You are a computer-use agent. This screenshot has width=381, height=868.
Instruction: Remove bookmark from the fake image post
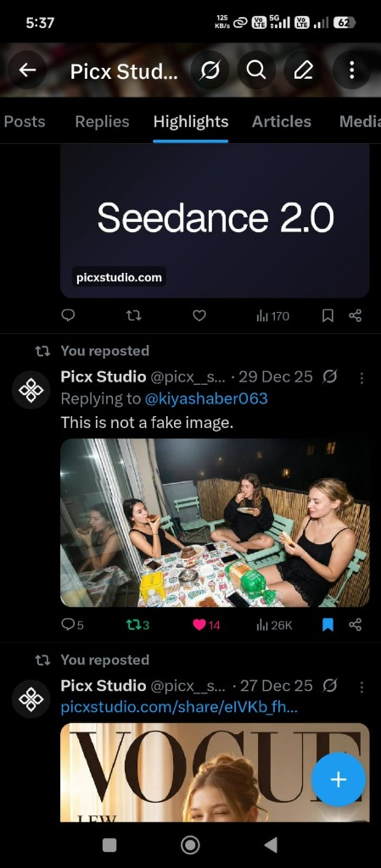tap(328, 625)
